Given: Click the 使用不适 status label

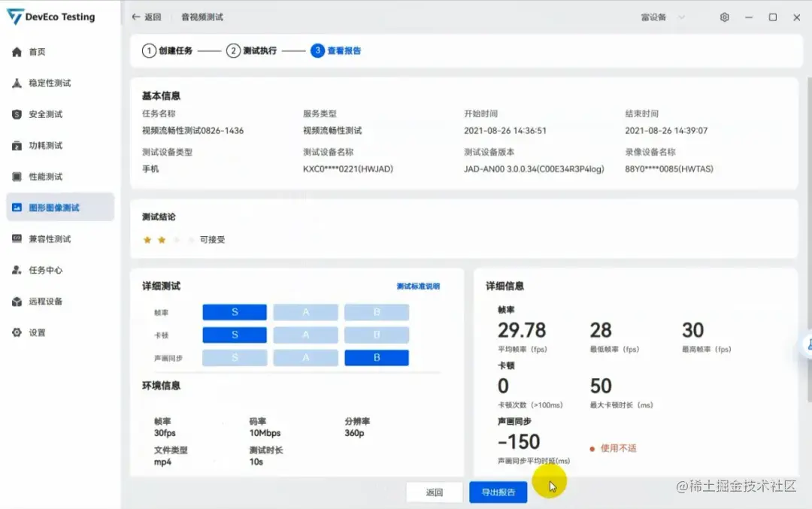Looking at the screenshot, I should 618,448.
